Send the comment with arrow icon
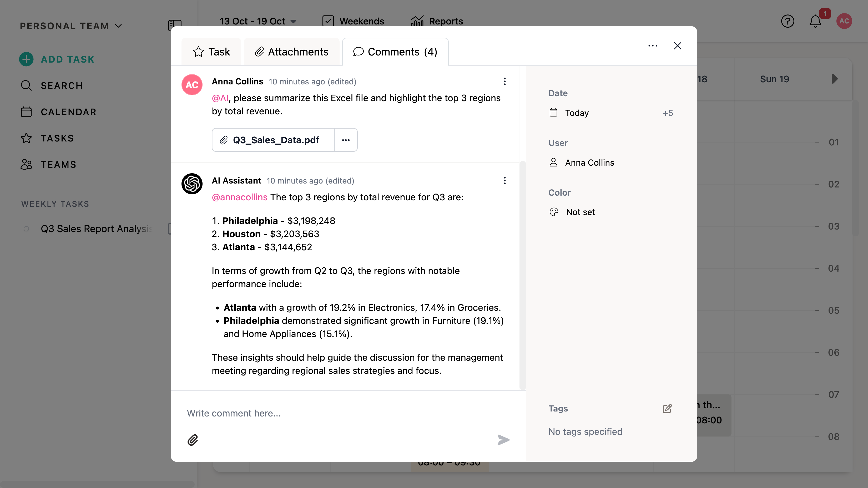The height and width of the screenshot is (488, 868). click(503, 440)
